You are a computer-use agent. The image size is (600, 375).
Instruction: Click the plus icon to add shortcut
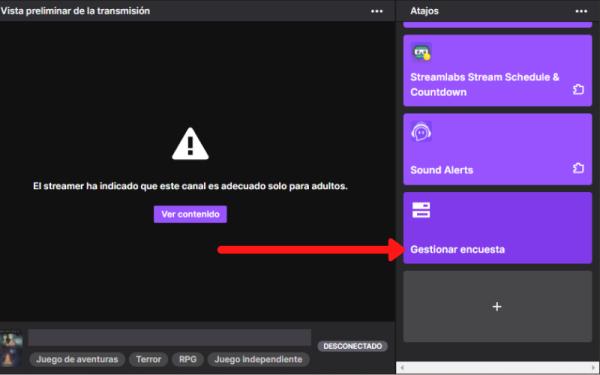497,307
